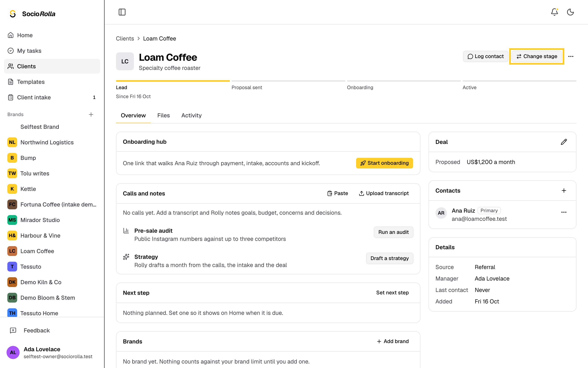Click Upload transcript
The width and height of the screenshot is (588, 368).
click(384, 193)
